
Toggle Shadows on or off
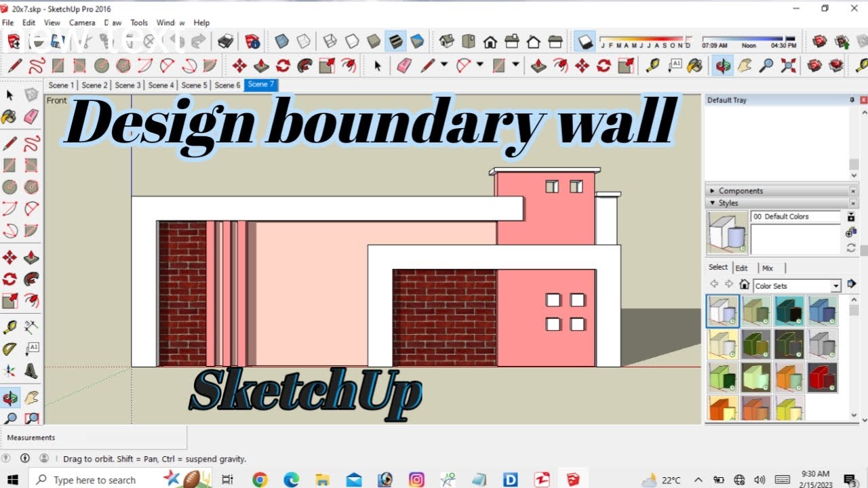[x=585, y=41]
